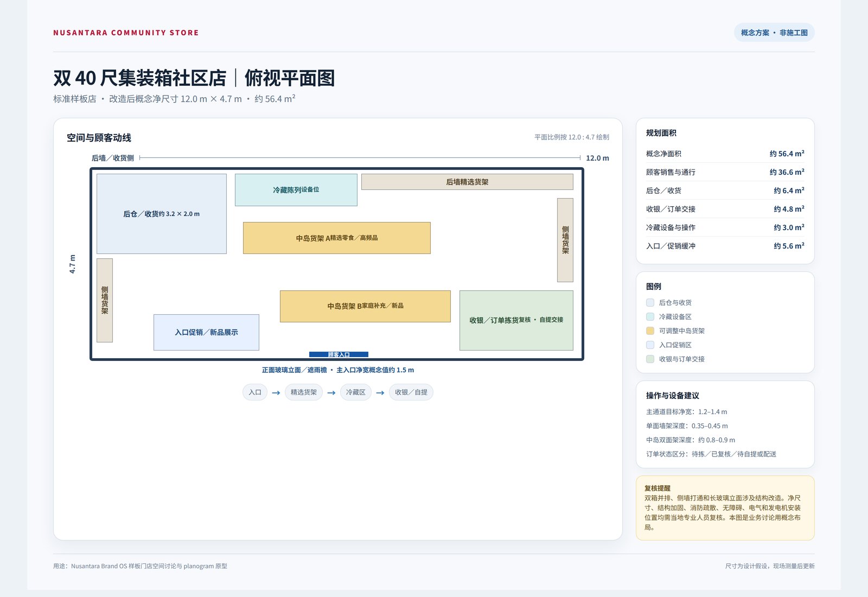868x597 pixels.
Task: Click the arrow between 冷藏区 and 收银/自提
Action: [x=380, y=393]
